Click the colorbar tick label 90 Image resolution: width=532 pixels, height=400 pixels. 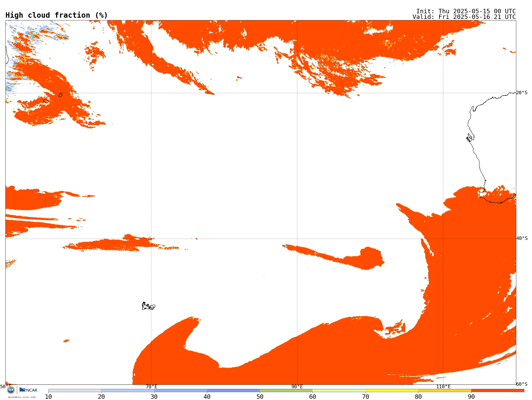point(471,397)
